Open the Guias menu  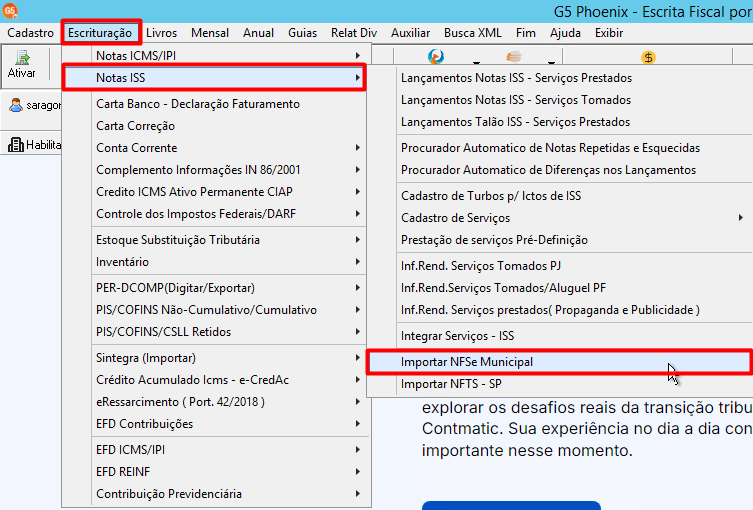pos(303,33)
